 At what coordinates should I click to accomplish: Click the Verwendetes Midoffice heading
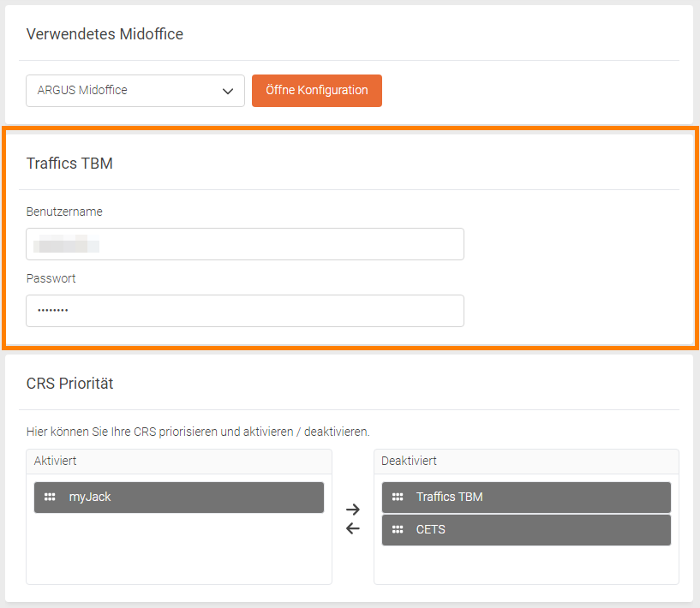105,34
